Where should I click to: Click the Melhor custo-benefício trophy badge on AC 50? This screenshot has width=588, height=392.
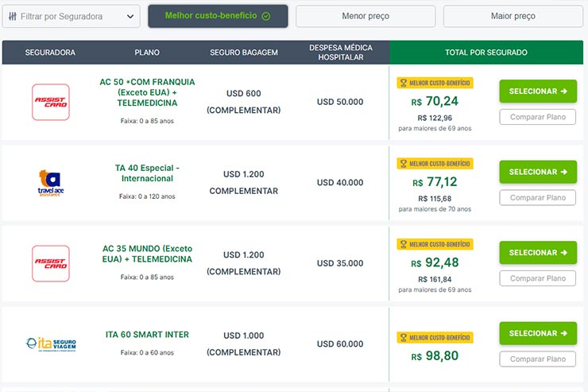tap(435, 83)
